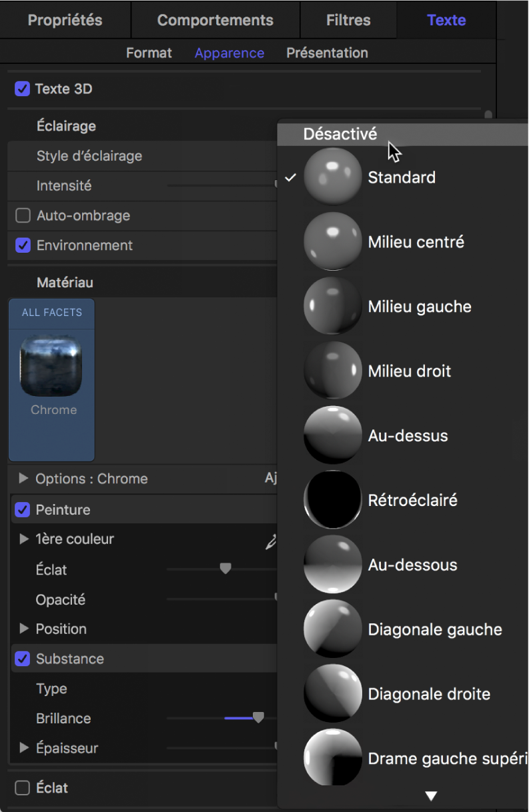Select the Milieu gauche lighting sphere

point(332,305)
